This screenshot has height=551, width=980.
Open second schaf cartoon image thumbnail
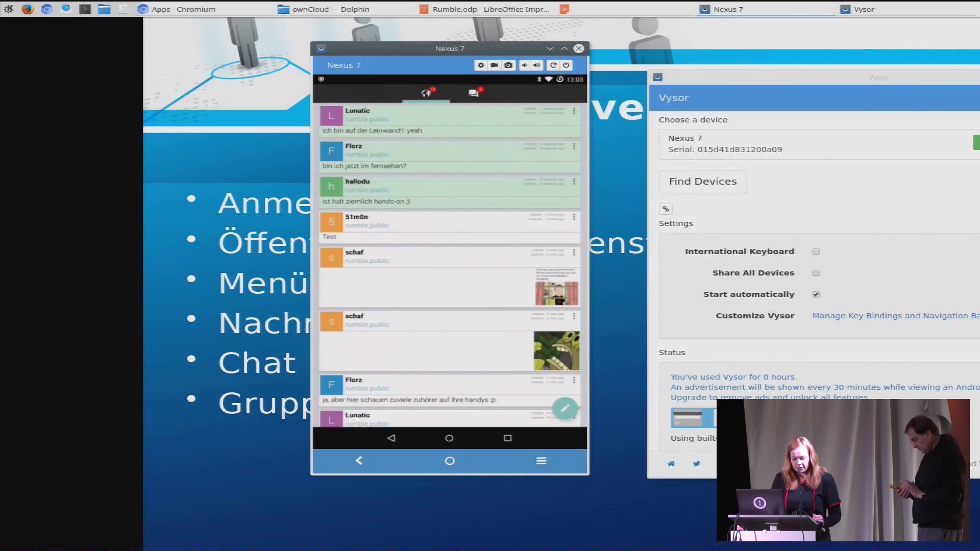(x=556, y=350)
